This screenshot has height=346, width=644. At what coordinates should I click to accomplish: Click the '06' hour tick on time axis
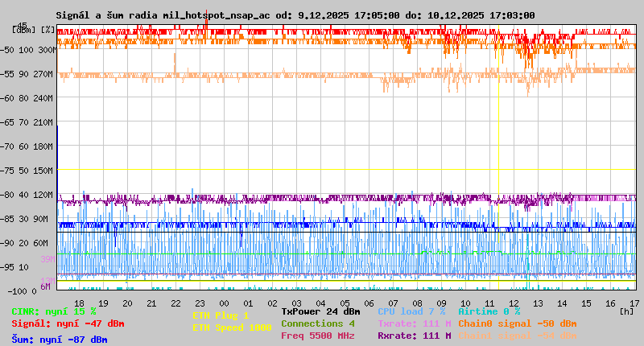click(369, 303)
